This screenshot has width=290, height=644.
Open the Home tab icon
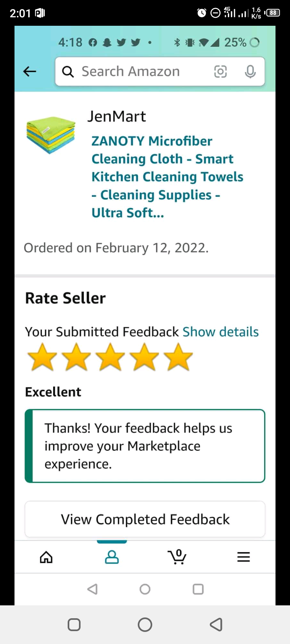pos(46,557)
